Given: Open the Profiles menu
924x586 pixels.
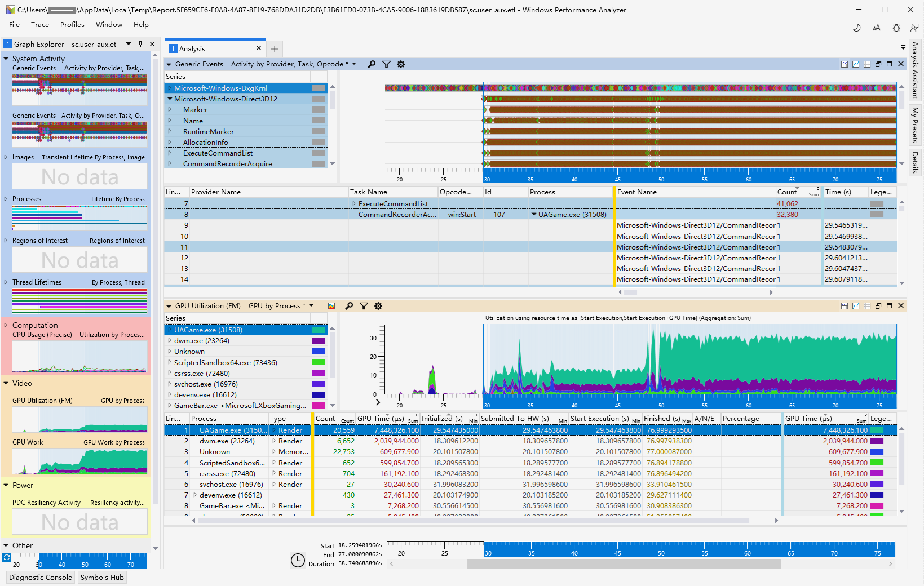Looking at the screenshot, I should pyautogui.click(x=72, y=25).
